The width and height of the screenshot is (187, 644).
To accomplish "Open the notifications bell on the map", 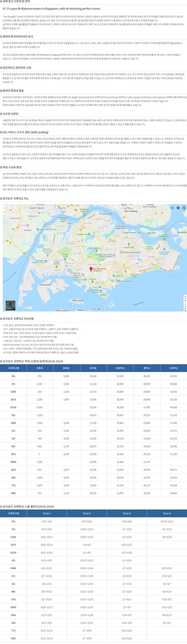I will point(178,208).
